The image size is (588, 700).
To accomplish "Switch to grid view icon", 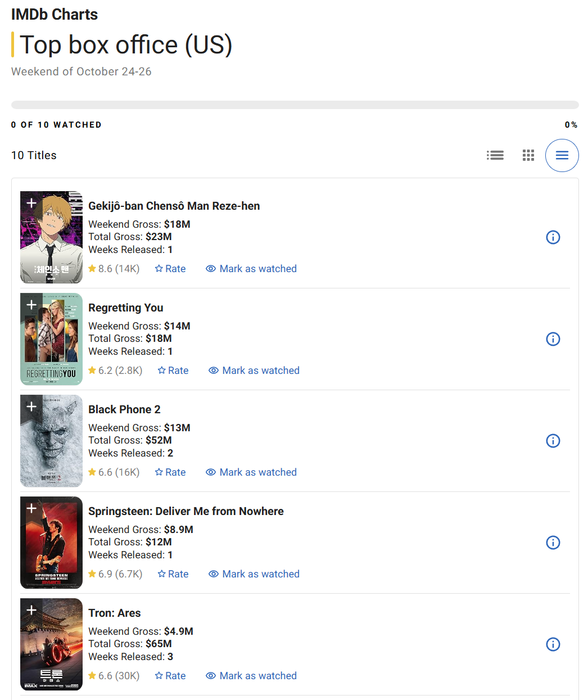I will point(528,155).
